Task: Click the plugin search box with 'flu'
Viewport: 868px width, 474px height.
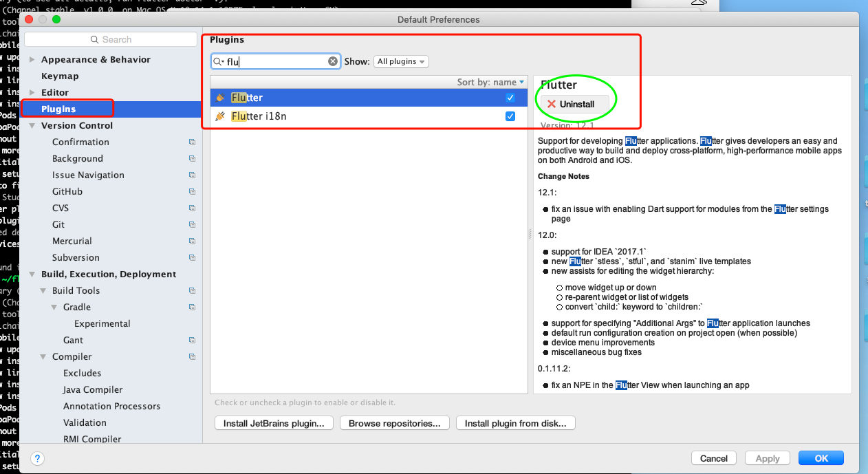Action: click(276, 61)
